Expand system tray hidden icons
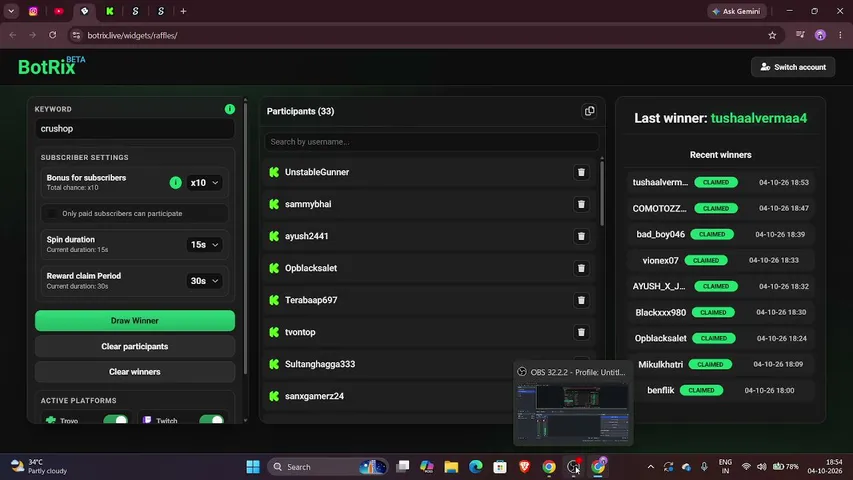This screenshot has width=853, height=480. pyautogui.click(x=651, y=466)
